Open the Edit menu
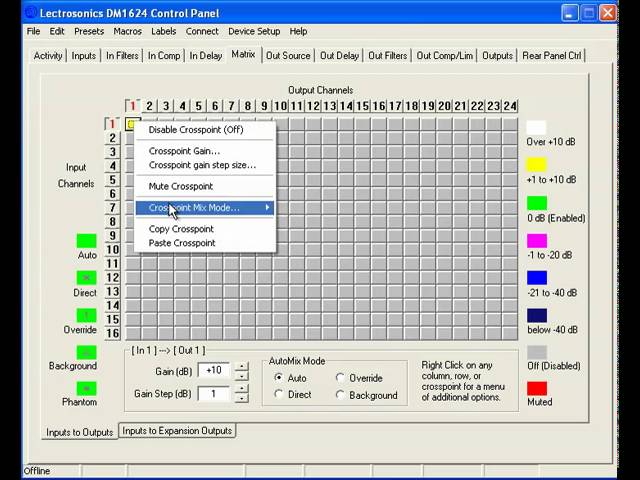640x480 pixels. (x=57, y=31)
